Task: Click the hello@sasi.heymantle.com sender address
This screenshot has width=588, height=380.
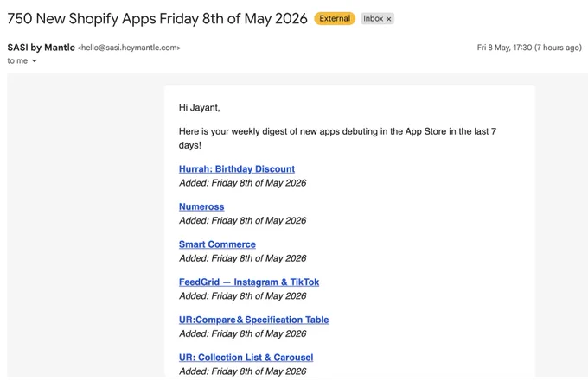Action: 129,47
